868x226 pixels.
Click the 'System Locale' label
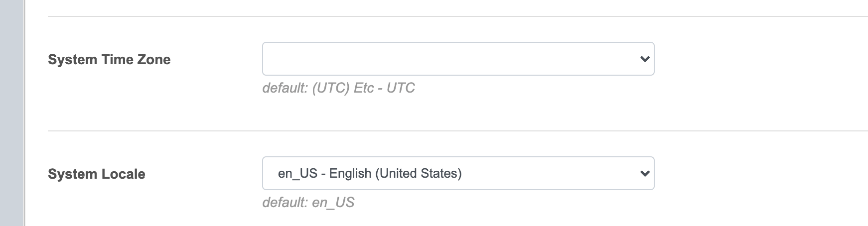pos(97,174)
